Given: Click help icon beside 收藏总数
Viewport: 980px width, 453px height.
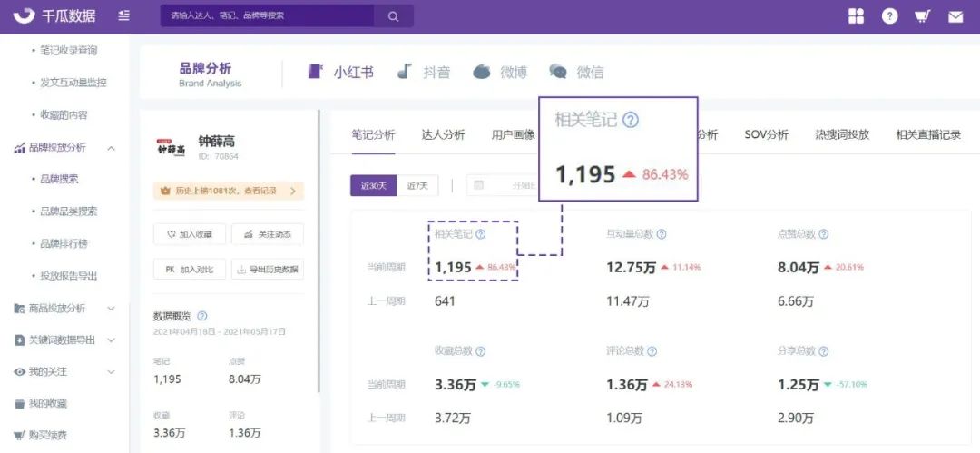Looking at the screenshot, I should (x=480, y=351).
